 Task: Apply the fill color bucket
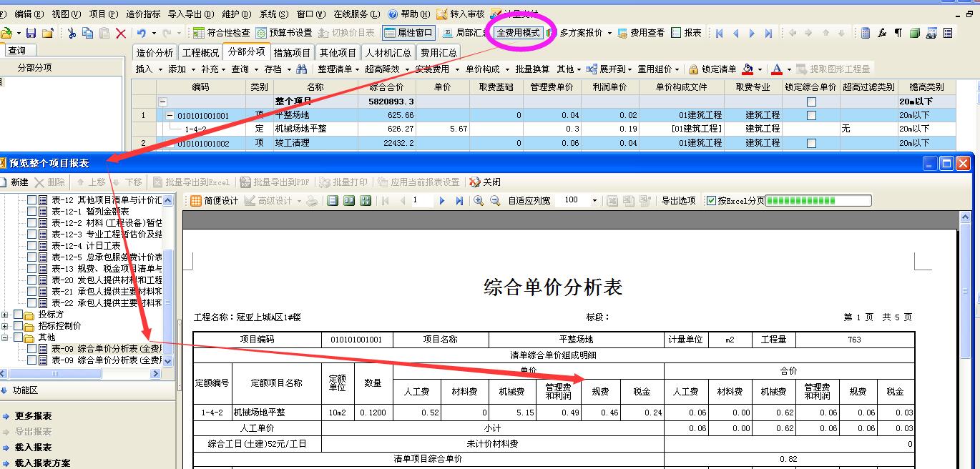(748, 69)
